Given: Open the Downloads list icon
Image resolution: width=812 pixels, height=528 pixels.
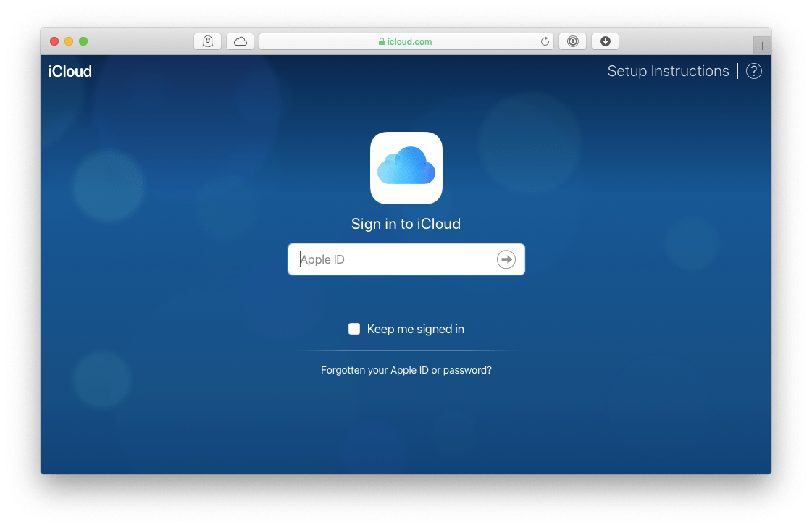Looking at the screenshot, I should [605, 41].
